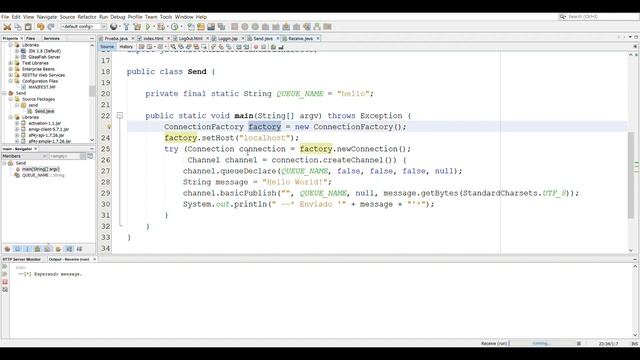Switch to the Files panel tab

point(31,38)
